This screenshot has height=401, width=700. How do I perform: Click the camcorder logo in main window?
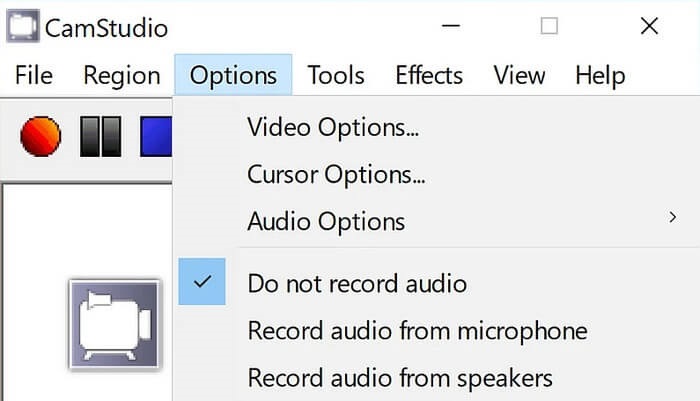click(115, 325)
